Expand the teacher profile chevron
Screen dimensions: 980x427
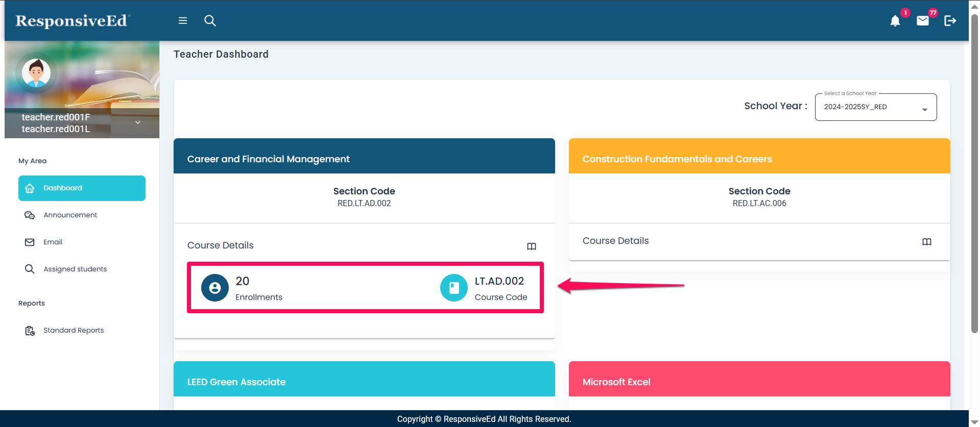point(137,122)
